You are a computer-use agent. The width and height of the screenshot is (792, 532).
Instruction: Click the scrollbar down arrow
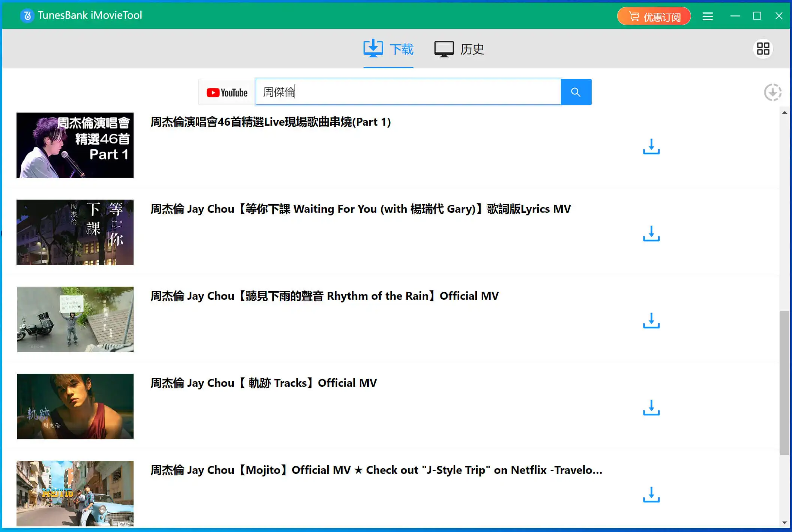[x=784, y=523]
